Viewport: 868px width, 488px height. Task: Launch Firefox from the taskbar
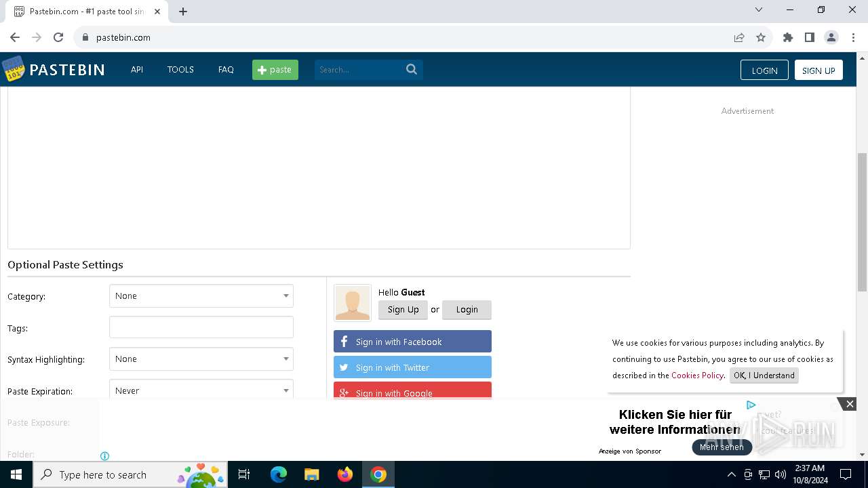[345, 474]
